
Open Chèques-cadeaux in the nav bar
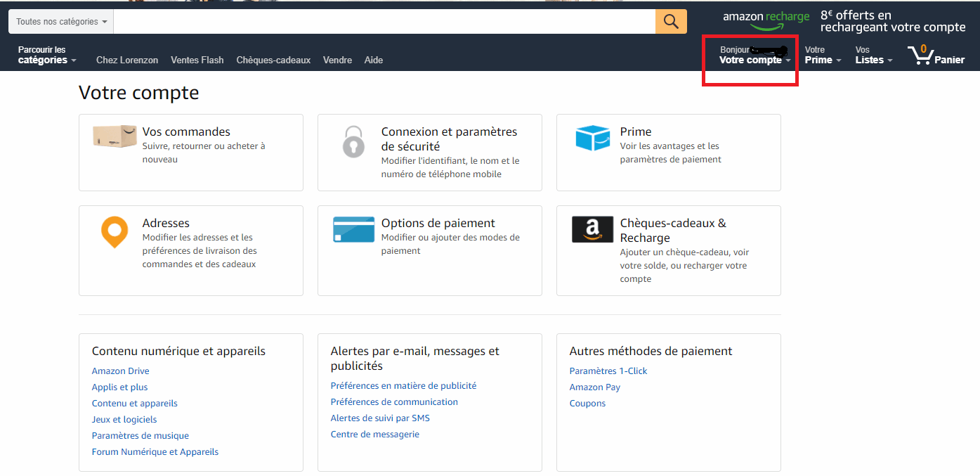tap(273, 60)
